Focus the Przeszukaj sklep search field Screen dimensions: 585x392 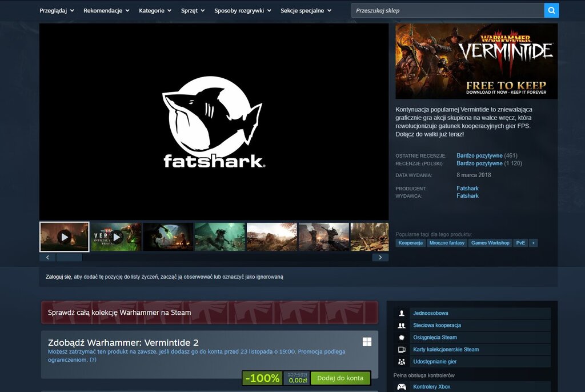pyautogui.click(x=448, y=10)
